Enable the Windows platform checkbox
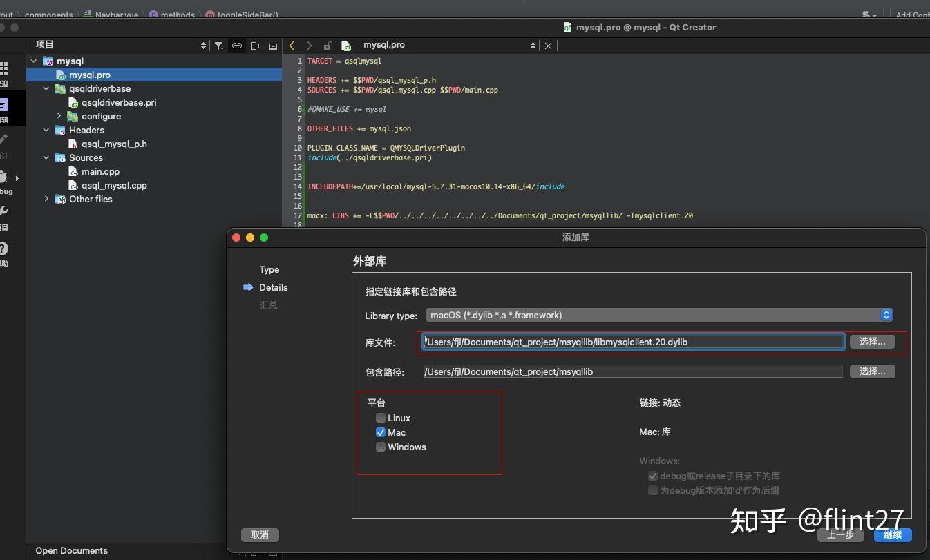The width and height of the screenshot is (930, 560). point(381,447)
